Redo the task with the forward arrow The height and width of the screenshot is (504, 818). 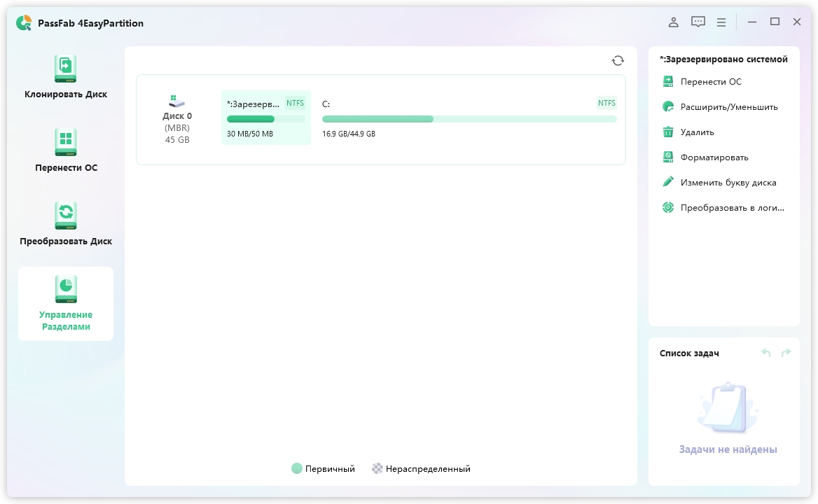(x=786, y=353)
